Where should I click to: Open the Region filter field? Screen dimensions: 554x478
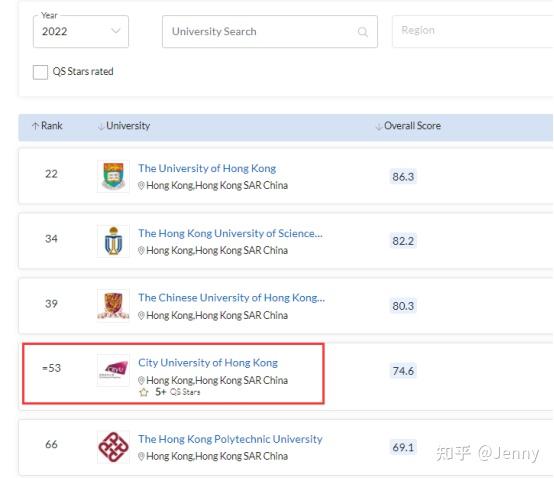pos(473,31)
